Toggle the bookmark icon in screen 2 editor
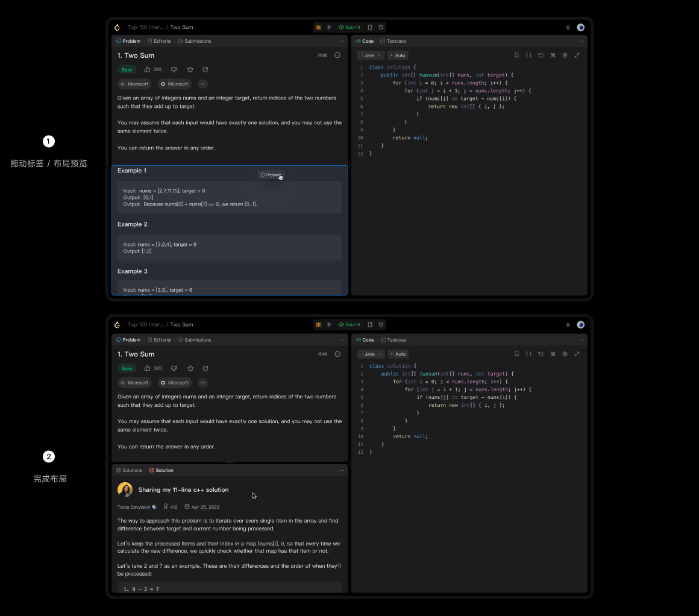699x616 pixels. pos(516,354)
